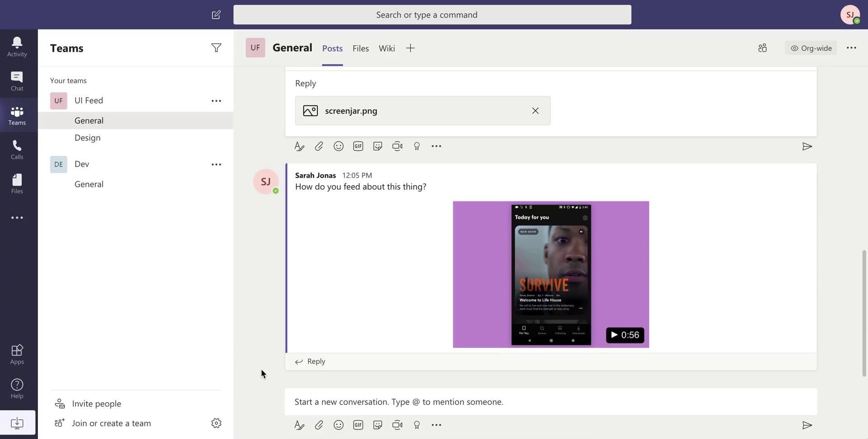This screenshot has height=439, width=868.
Task: Filter teams using the funnel icon
Action: (x=216, y=48)
